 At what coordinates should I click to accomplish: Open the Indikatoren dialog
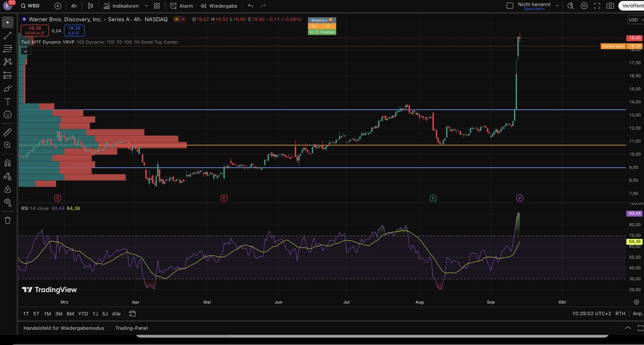coord(121,6)
